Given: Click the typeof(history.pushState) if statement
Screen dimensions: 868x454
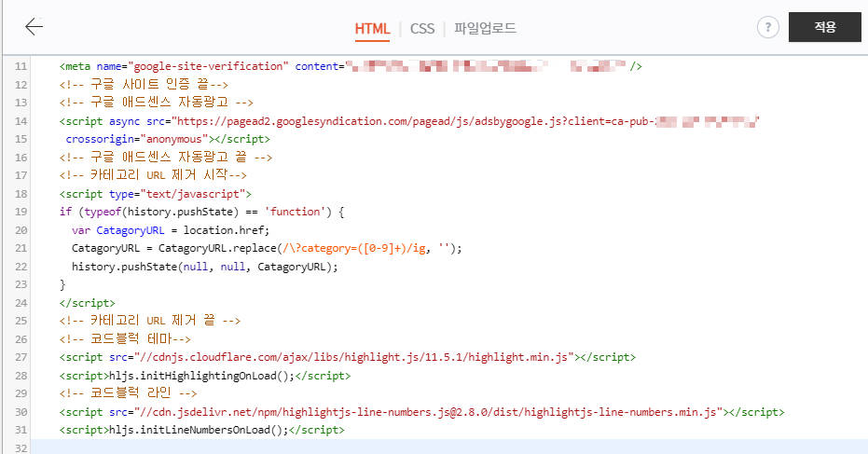Looking at the screenshot, I should coord(201,212).
